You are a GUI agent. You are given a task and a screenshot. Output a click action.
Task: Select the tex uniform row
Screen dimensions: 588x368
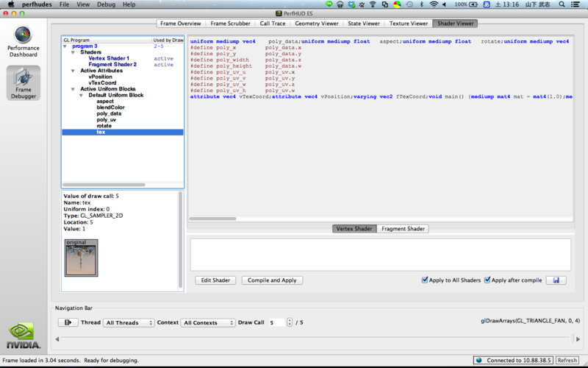pos(123,132)
